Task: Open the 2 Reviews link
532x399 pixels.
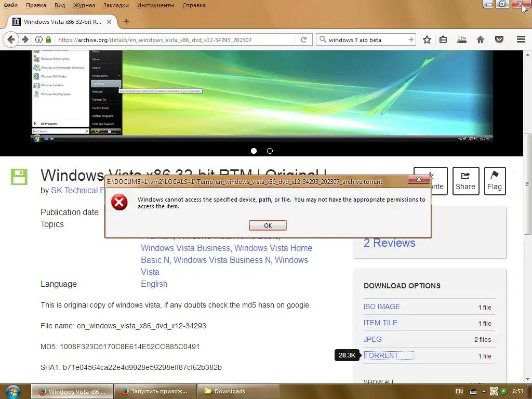Action: [390, 243]
